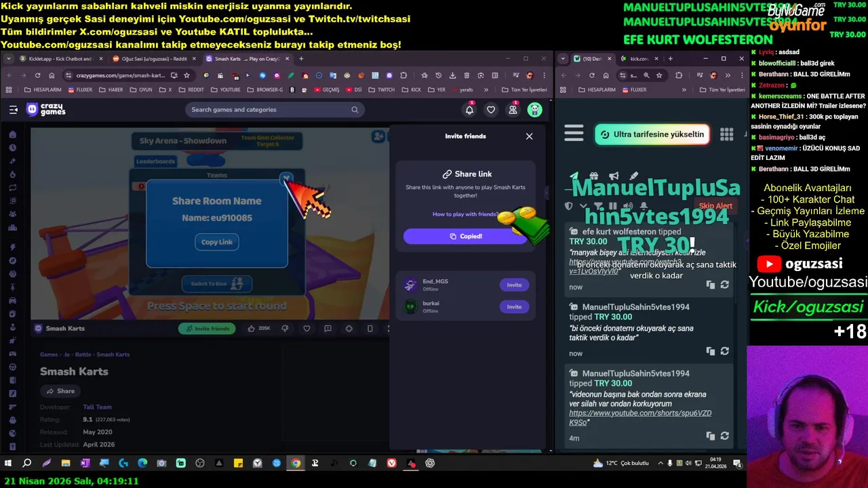Viewport: 868px width, 488px height.
Task: Open Windows Start menu
Action: (x=8, y=464)
